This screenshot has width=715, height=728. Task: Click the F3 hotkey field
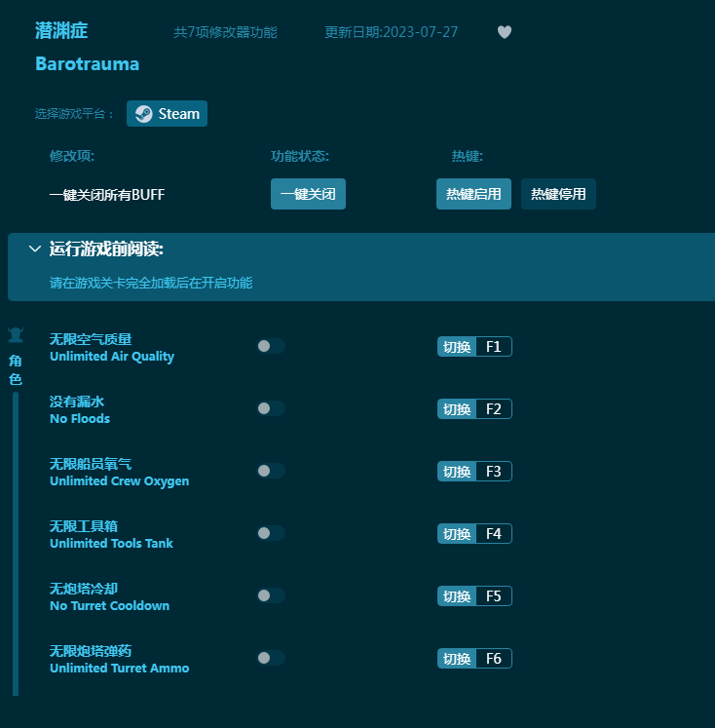[494, 472]
